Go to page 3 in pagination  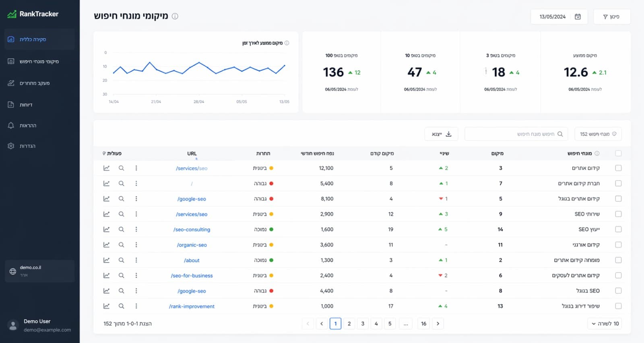[363, 324]
